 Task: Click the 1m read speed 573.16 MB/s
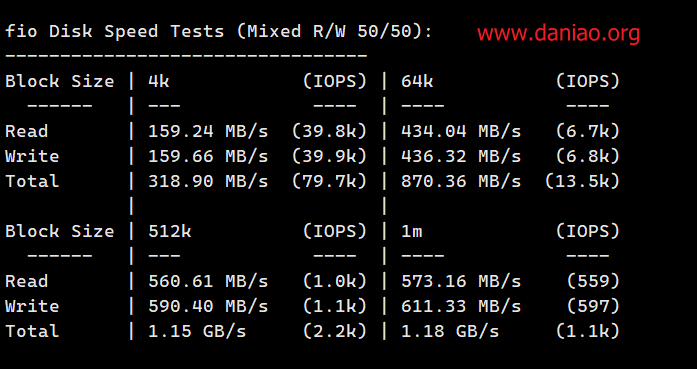pyautogui.click(x=461, y=281)
